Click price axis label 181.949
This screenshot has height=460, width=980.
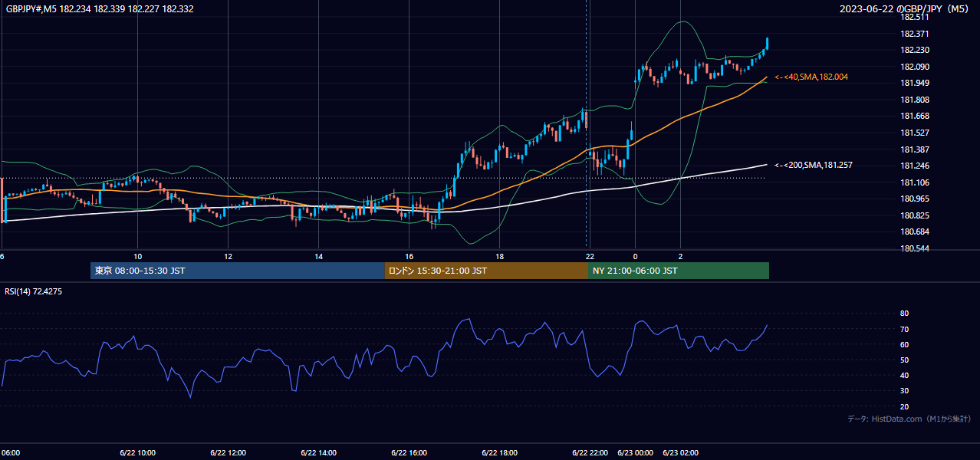914,83
